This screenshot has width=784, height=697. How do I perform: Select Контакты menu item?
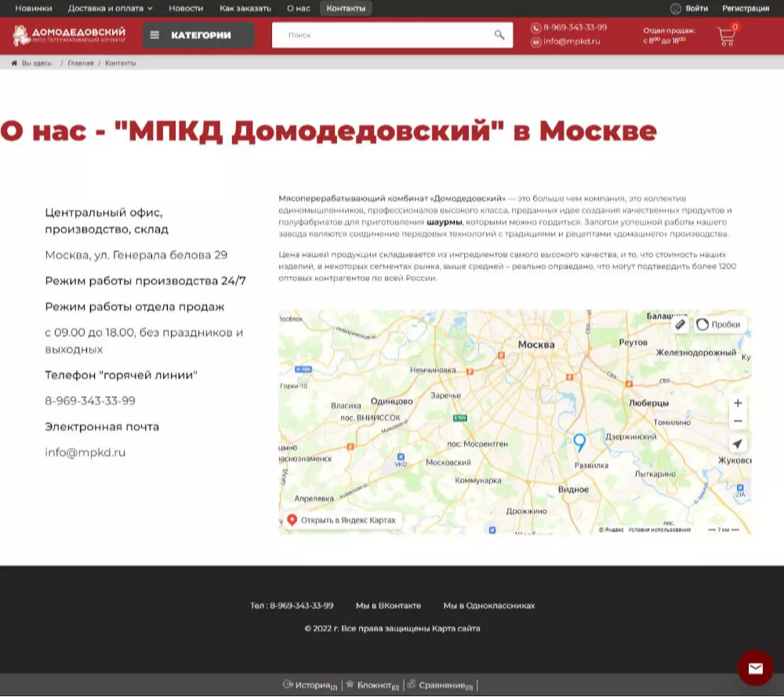pos(346,9)
